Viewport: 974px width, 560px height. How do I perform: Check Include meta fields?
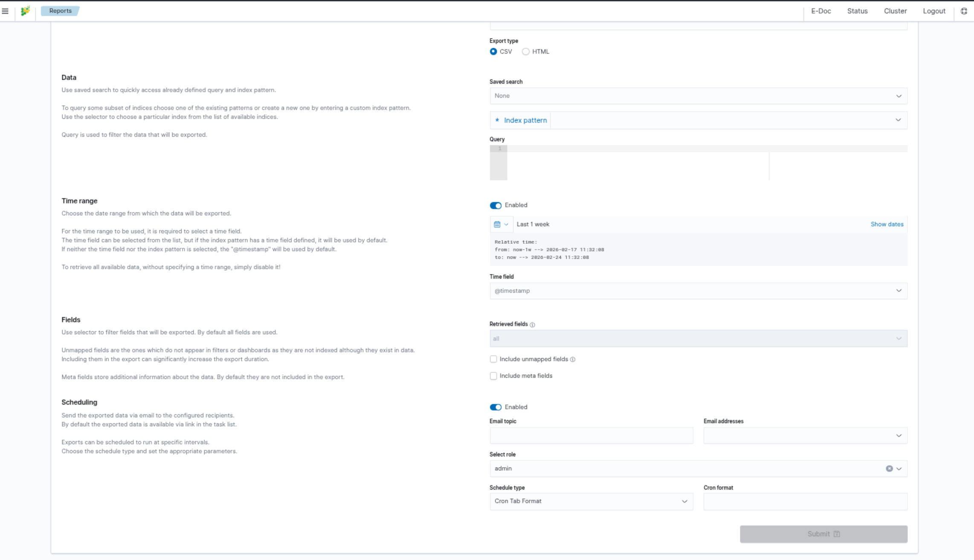pos(493,376)
